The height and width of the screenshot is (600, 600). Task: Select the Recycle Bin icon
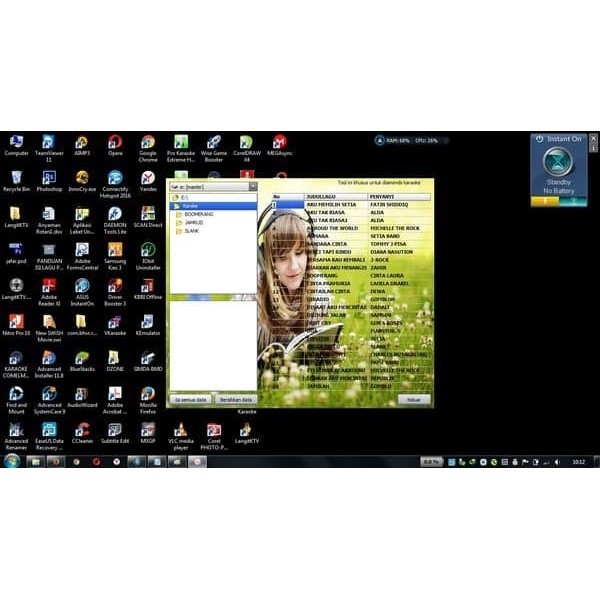pos(16,181)
